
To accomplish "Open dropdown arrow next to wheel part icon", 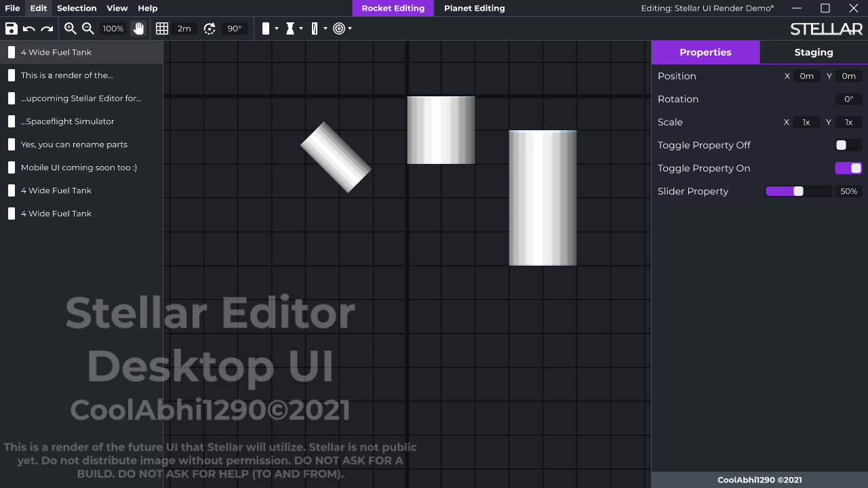I will click(350, 28).
